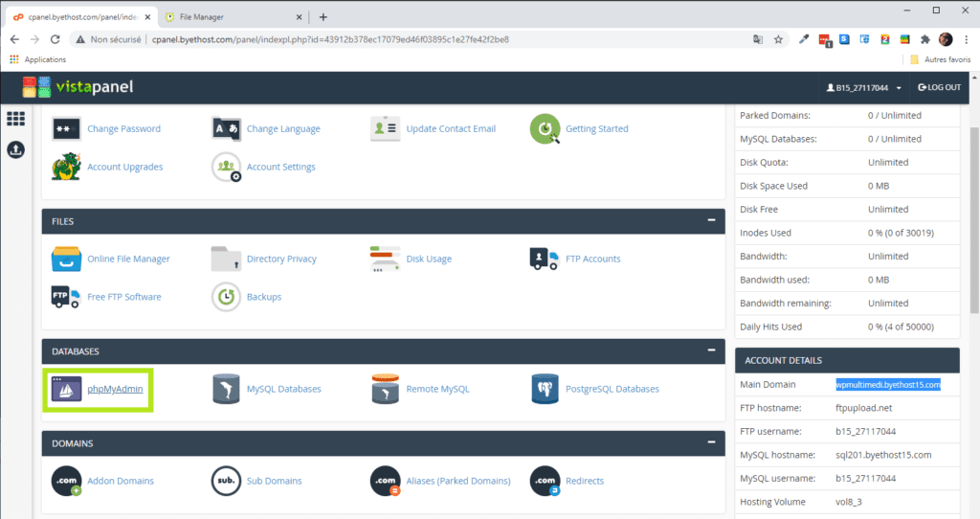Switch to the File Manager tab

point(233,17)
